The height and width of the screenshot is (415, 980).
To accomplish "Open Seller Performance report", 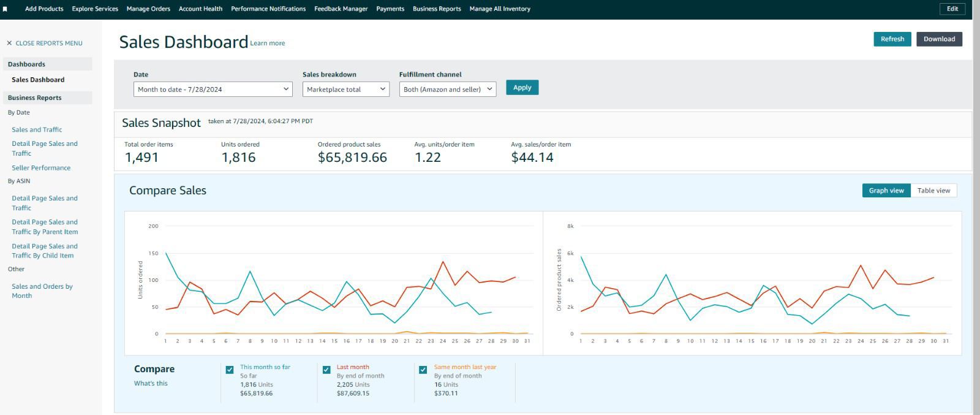I will (x=41, y=167).
